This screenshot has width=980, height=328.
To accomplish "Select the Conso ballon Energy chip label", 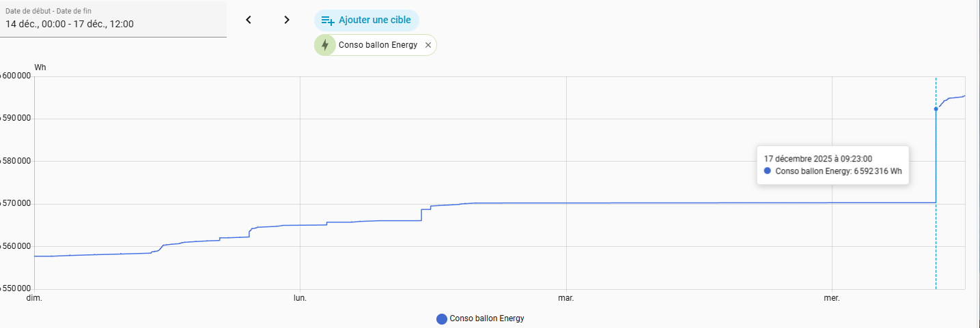I will tap(378, 45).
